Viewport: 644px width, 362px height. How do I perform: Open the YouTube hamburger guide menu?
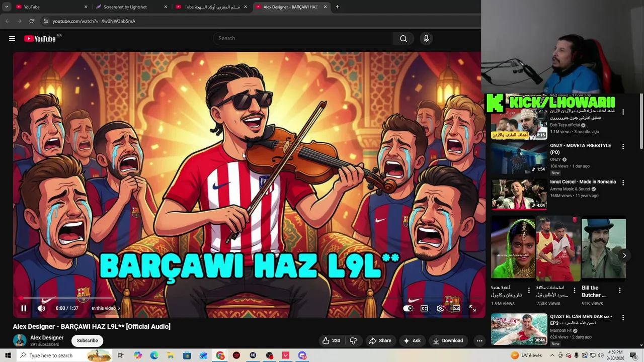click(12, 39)
